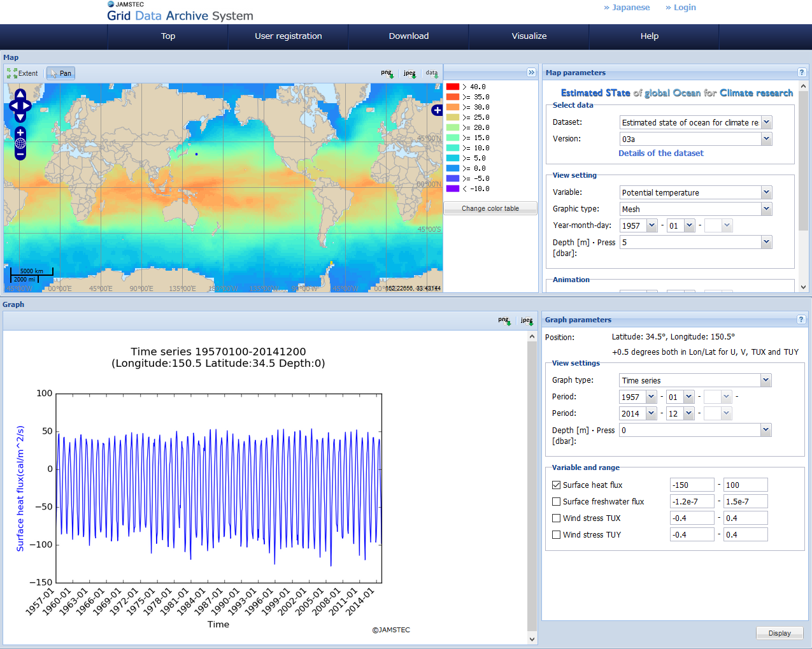Click the Change color table button
Image resolution: width=812 pixels, height=649 pixels.
pyautogui.click(x=490, y=208)
